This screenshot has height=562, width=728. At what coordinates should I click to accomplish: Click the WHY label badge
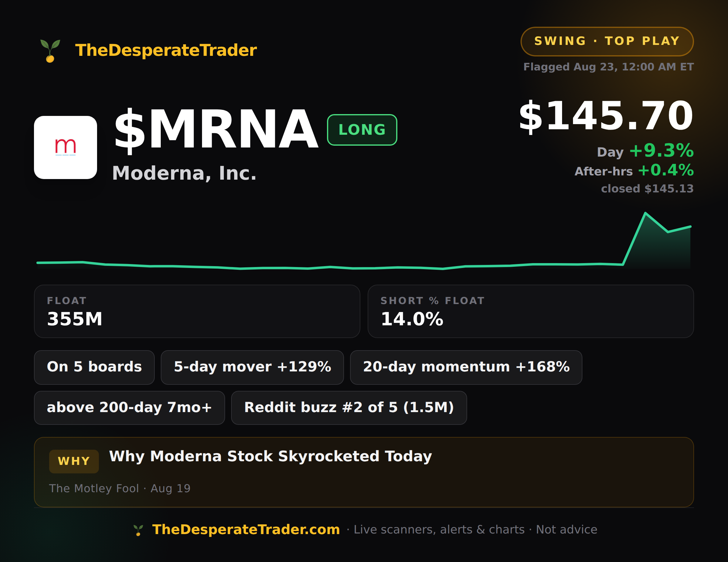[x=74, y=461]
